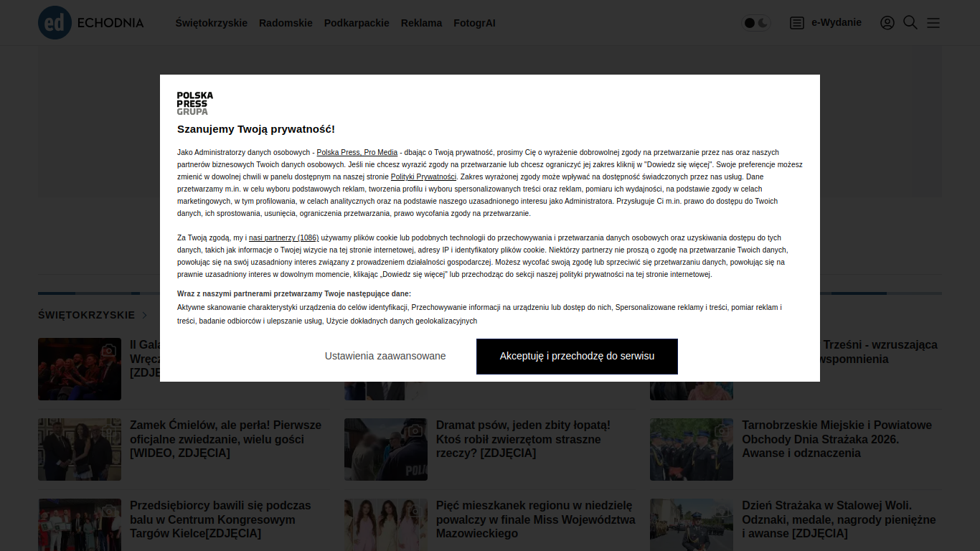View nasi partnerzy (1086) list
Screen dimensions: 980x551
click(x=283, y=237)
